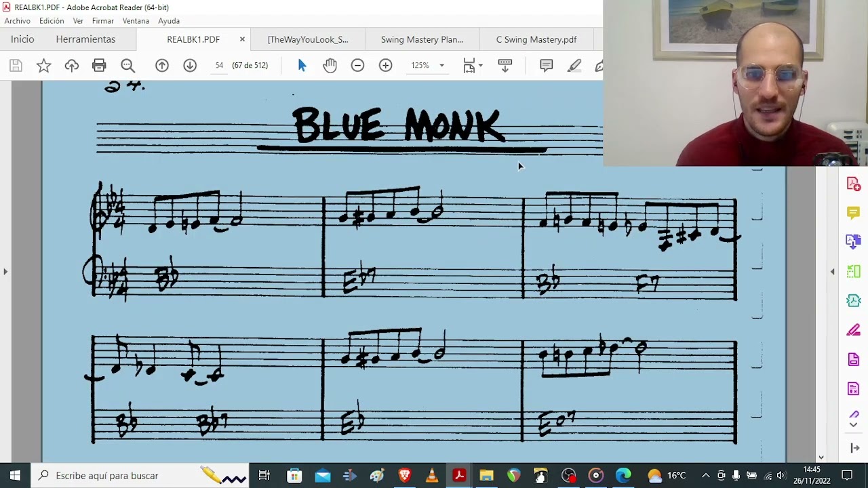
Task: Launch Brave browser from the taskbar
Action: pyautogui.click(x=405, y=475)
